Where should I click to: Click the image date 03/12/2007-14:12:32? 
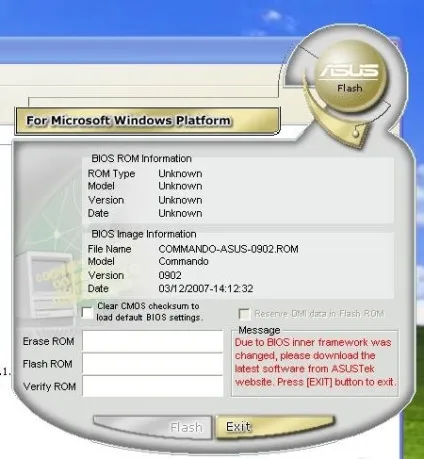206,288
